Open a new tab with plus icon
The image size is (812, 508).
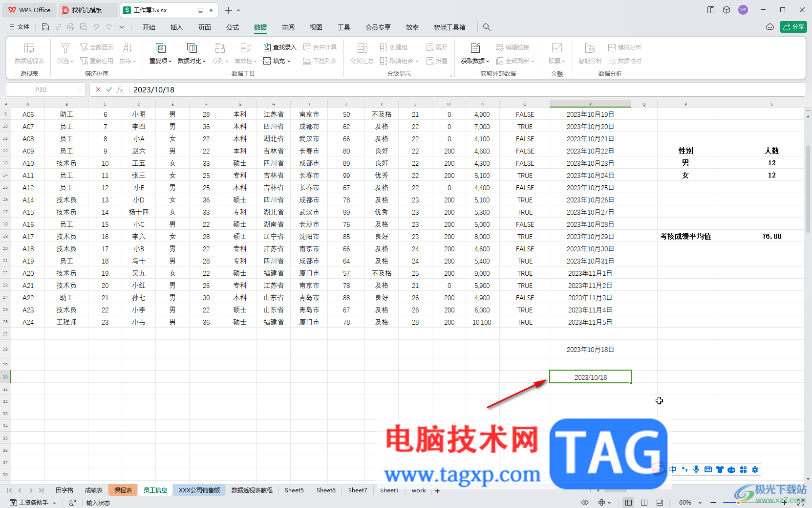[x=228, y=10]
